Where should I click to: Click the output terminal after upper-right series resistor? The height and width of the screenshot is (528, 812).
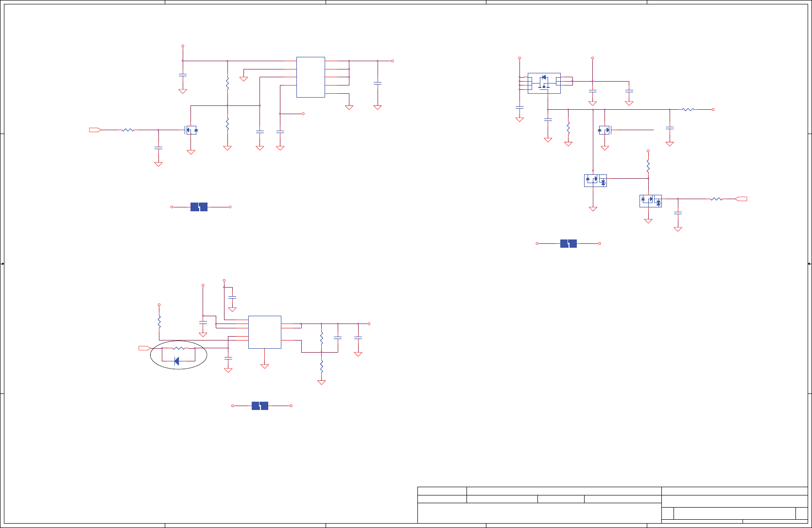(x=713, y=109)
